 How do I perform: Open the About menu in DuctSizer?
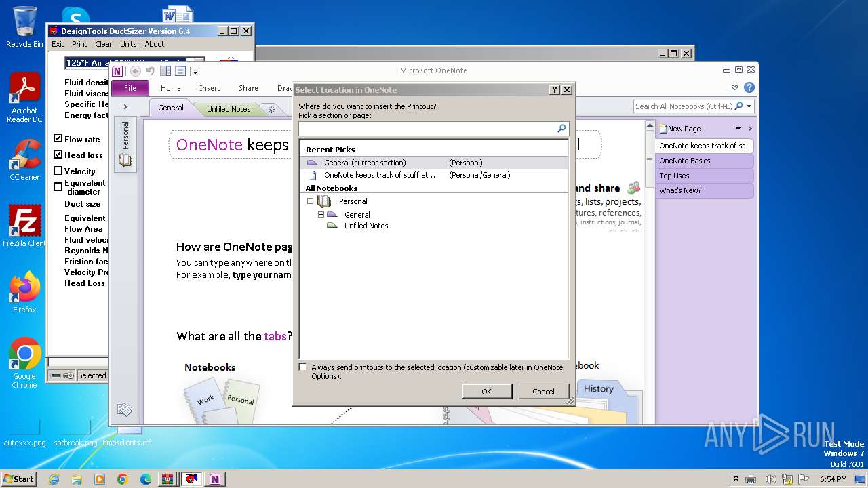coord(155,44)
